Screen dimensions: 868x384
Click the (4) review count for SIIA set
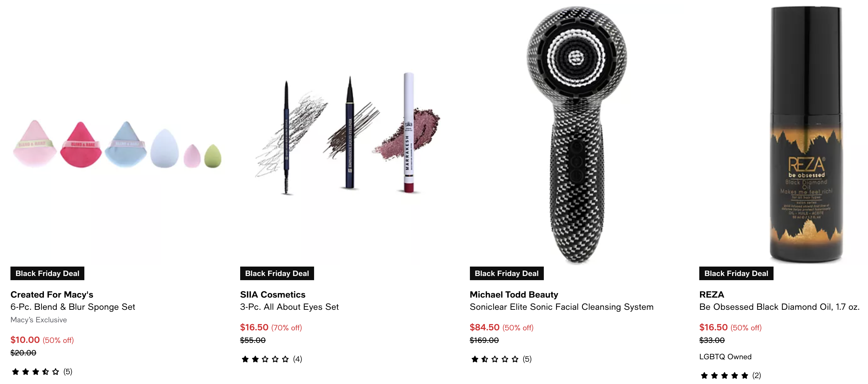[x=297, y=359]
